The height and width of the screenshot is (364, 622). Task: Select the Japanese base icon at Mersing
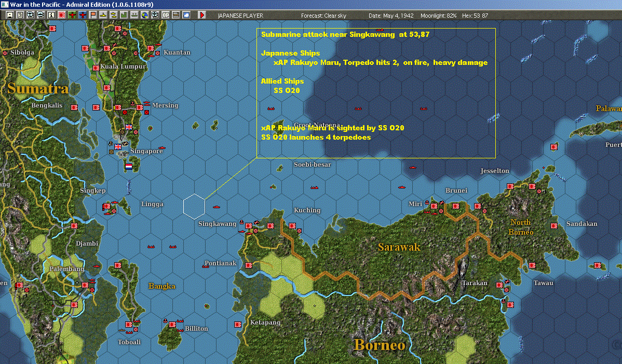point(140,107)
